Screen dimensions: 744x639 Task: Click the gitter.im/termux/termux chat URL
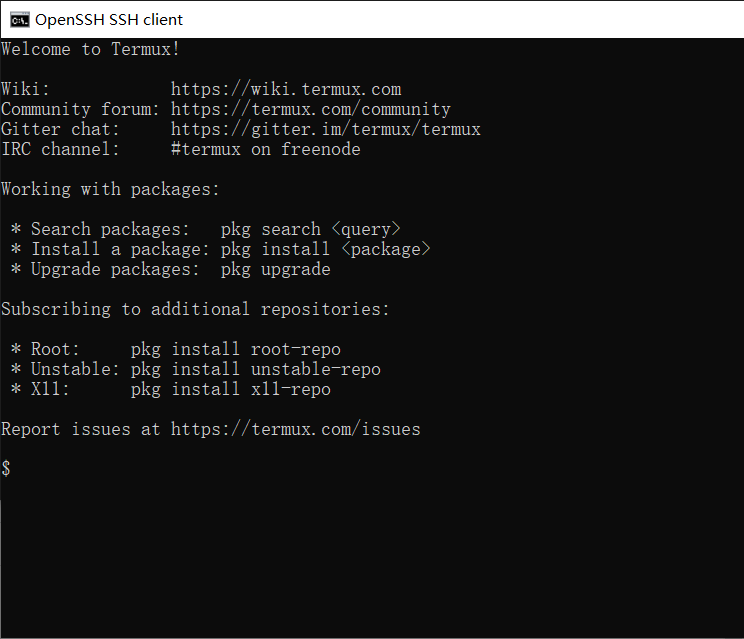(326, 129)
